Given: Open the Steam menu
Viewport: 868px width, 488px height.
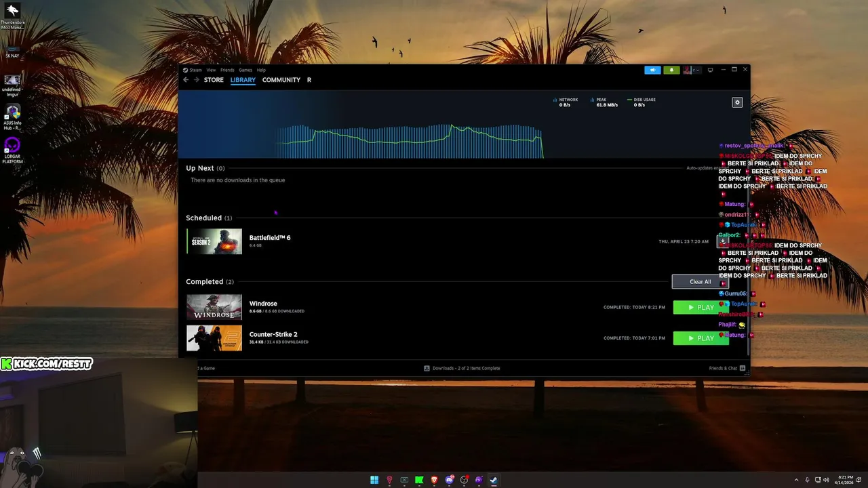Looking at the screenshot, I should click(x=193, y=70).
